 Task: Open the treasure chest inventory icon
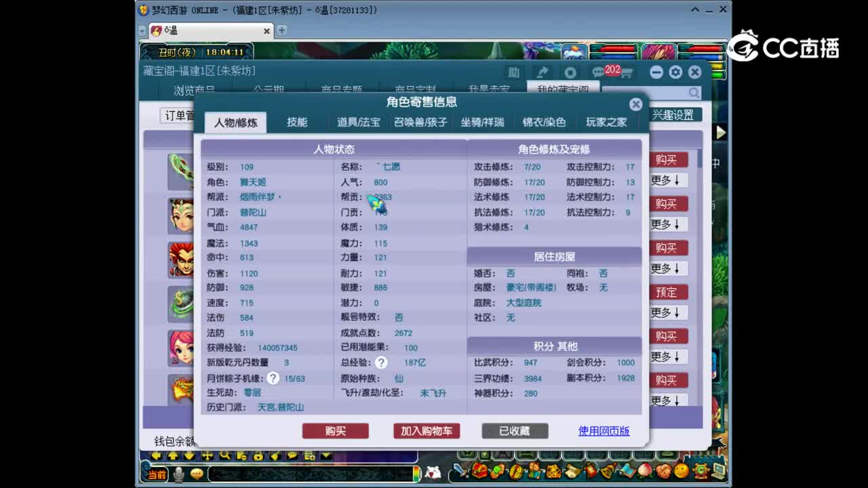click(479, 470)
